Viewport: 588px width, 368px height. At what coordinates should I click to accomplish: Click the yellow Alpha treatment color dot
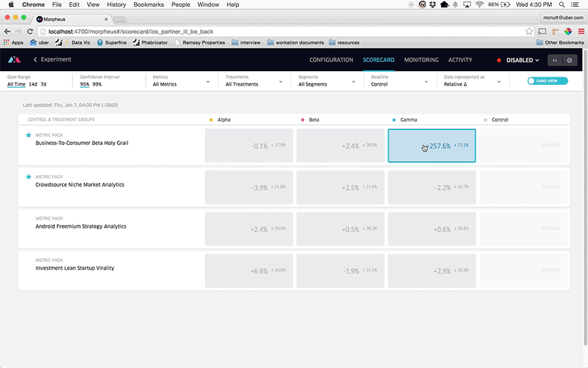(211, 120)
